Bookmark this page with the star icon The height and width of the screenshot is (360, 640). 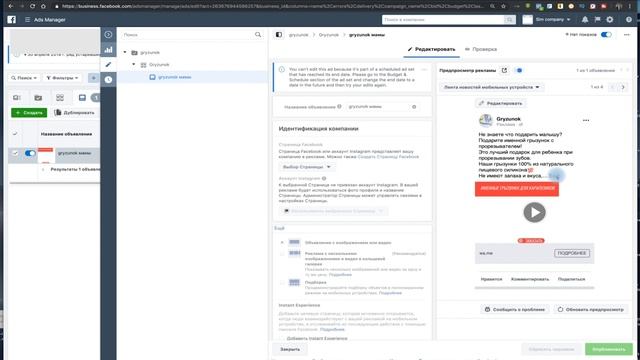coord(503,6)
